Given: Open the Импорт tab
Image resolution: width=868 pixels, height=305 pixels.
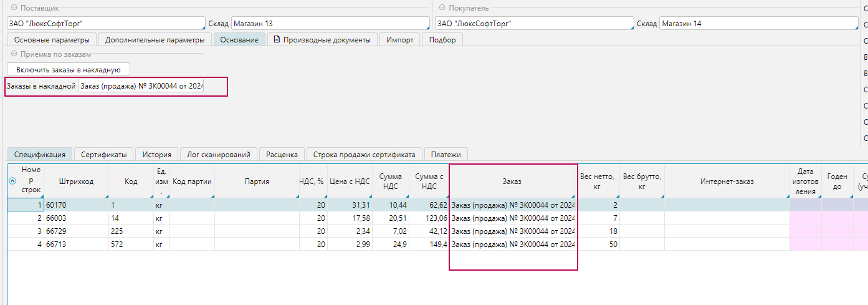Looking at the screenshot, I should pyautogui.click(x=399, y=40).
